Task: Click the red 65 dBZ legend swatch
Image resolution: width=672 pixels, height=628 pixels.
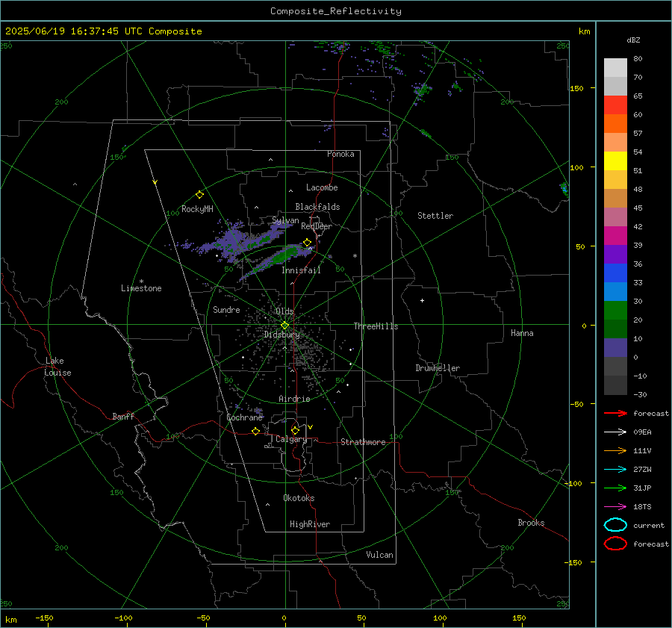Action: tap(615, 105)
